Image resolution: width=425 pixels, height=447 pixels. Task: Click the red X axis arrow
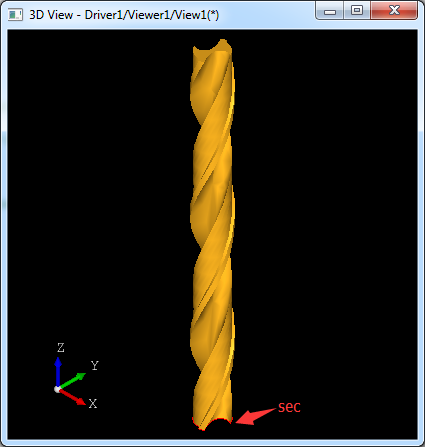72,397
